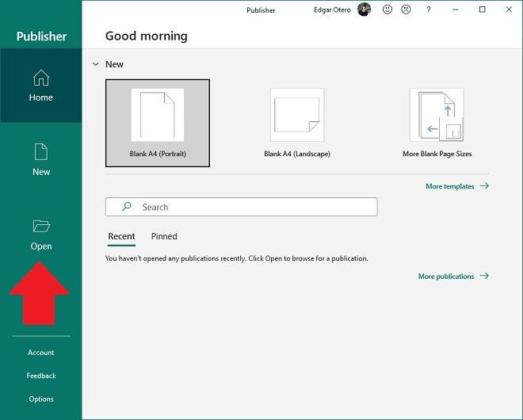Open Help question mark icon
Screen dimensions: 523x420
tap(429, 10)
